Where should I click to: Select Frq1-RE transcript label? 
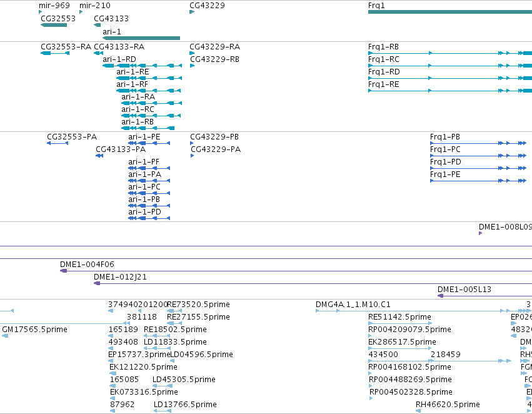pos(384,84)
